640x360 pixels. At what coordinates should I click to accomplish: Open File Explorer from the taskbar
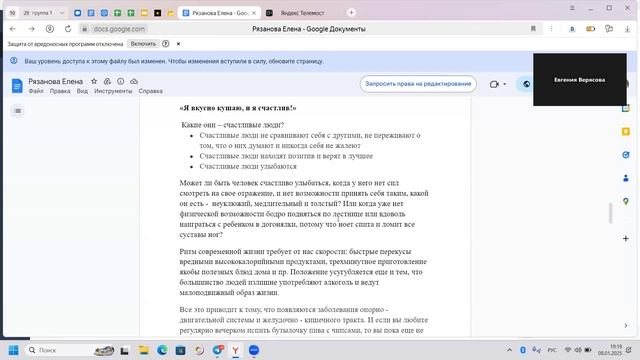pyautogui.click(x=144, y=350)
